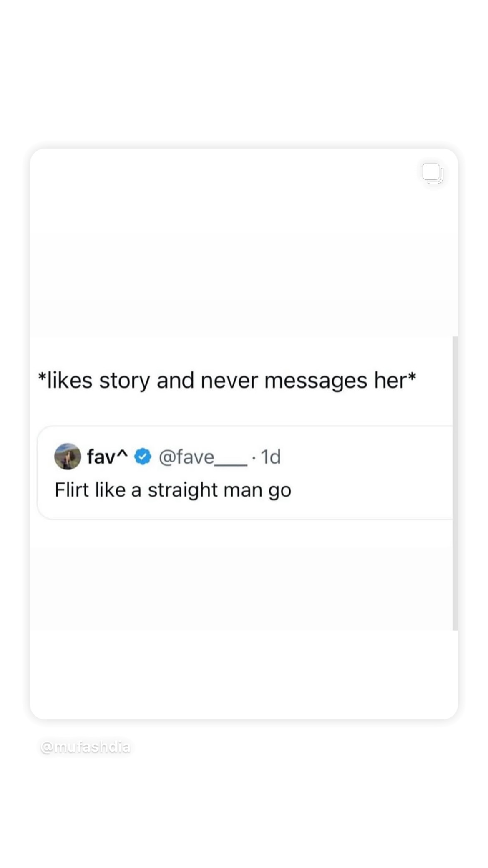Click the display name fav^
Viewport: 488px width, 868px height.
(107, 457)
